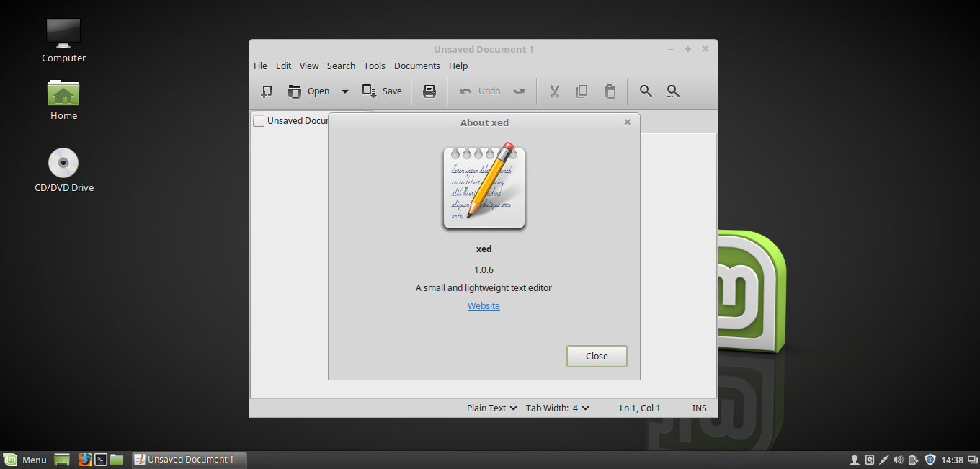Print the document with the printer icon
Screen dimensions: 980x469
click(429, 91)
